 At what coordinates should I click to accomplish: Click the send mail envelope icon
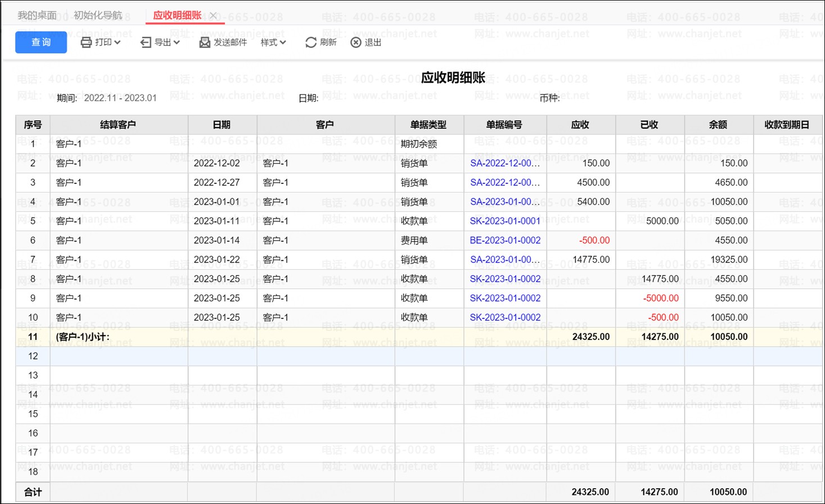coord(205,42)
